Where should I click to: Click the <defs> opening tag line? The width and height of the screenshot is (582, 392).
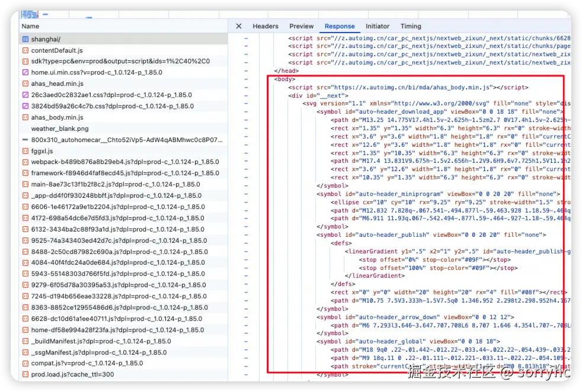tap(341, 243)
